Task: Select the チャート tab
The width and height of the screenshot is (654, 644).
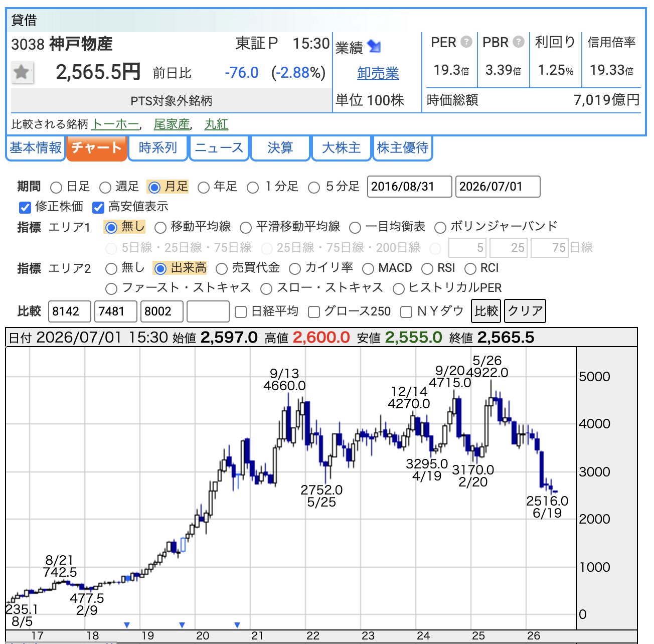Action: 96,148
